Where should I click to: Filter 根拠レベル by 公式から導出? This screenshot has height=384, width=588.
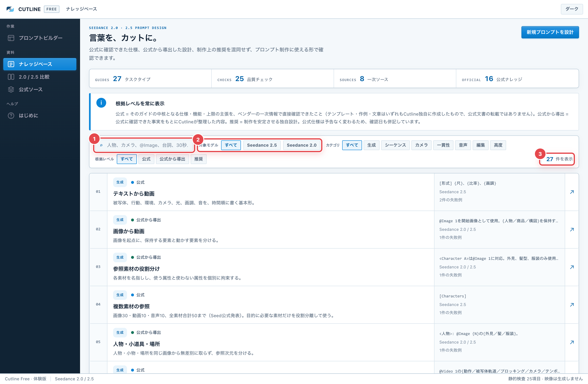172,159
